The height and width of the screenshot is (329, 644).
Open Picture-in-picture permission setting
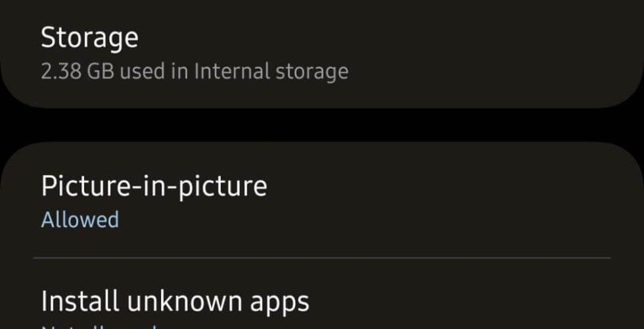pos(322,201)
